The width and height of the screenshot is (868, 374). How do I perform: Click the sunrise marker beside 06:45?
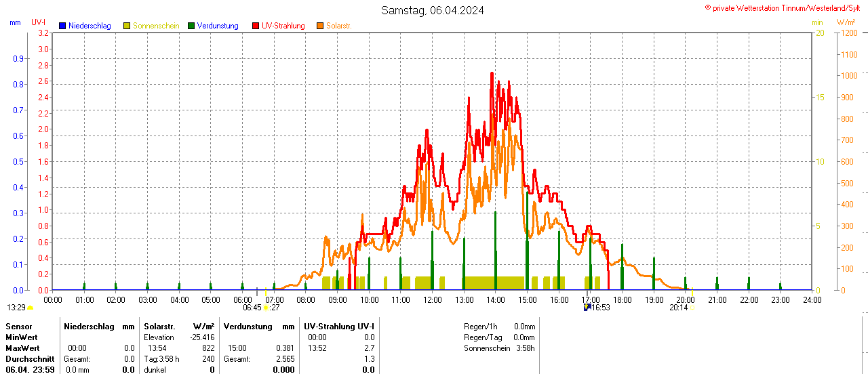[x=267, y=308]
